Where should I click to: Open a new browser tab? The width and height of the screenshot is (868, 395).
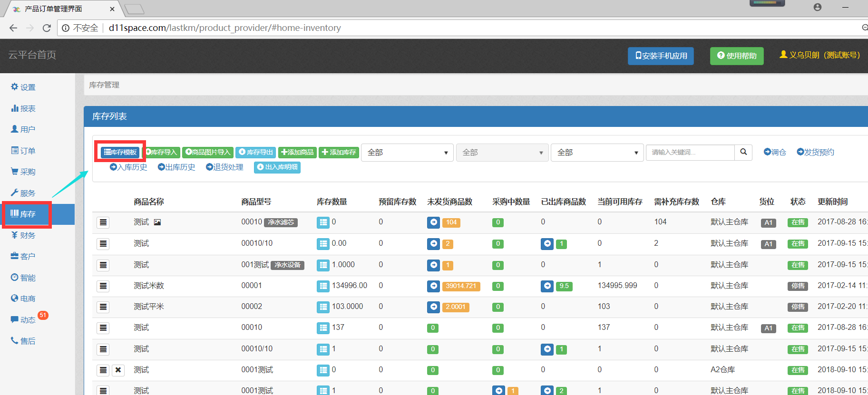134,9
